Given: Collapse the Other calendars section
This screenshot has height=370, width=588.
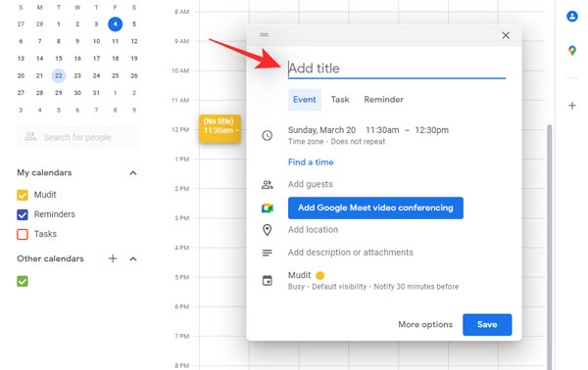Looking at the screenshot, I should coord(133,258).
